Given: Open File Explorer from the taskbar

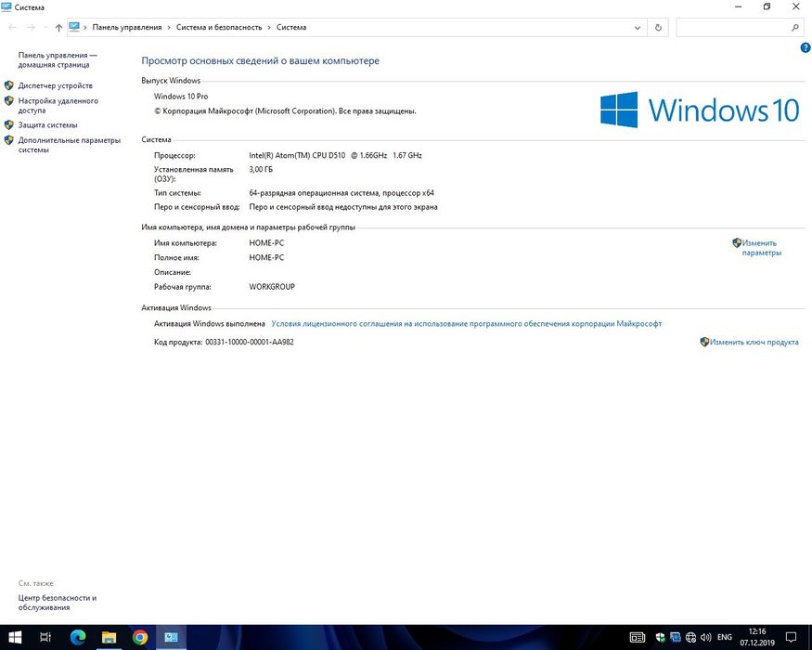Looking at the screenshot, I should (109, 637).
